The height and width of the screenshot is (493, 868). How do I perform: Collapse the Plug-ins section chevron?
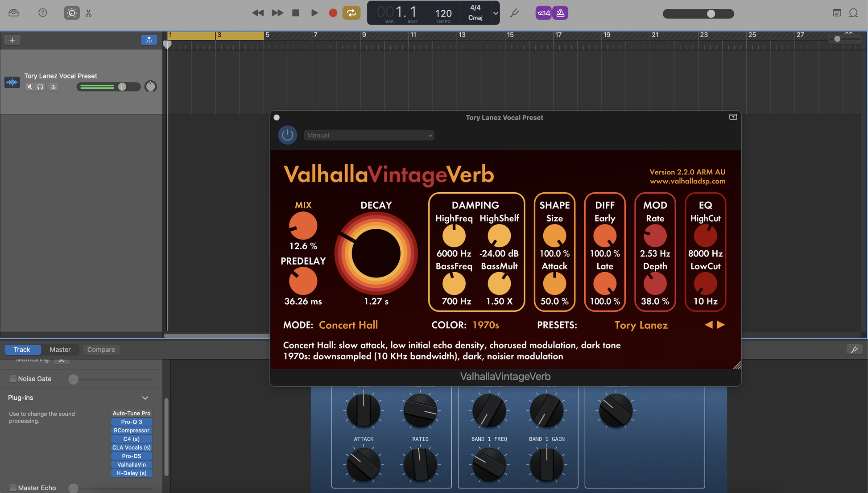click(145, 398)
